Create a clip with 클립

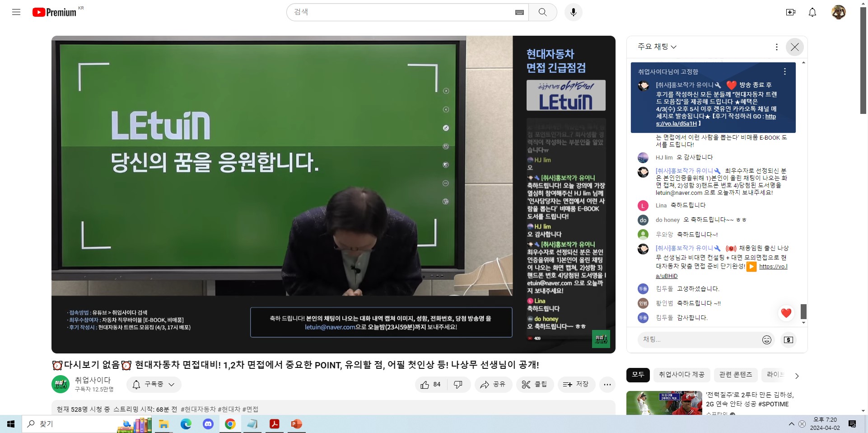click(x=535, y=384)
